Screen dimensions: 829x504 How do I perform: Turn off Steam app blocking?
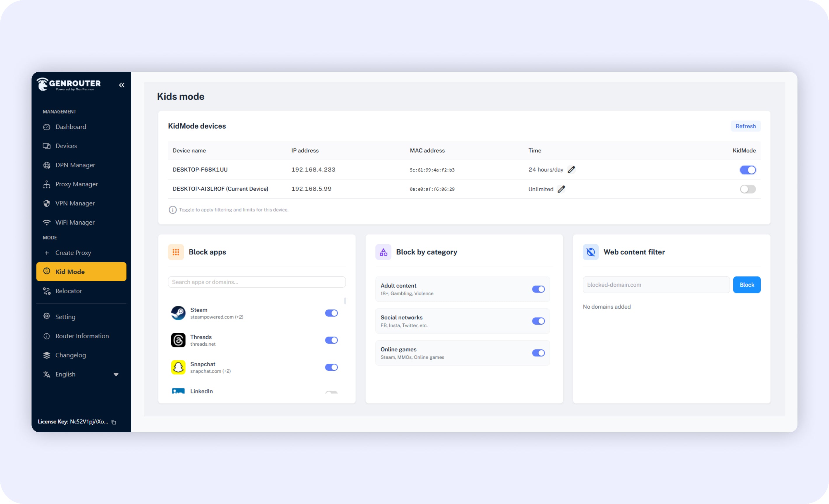[331, 313]
